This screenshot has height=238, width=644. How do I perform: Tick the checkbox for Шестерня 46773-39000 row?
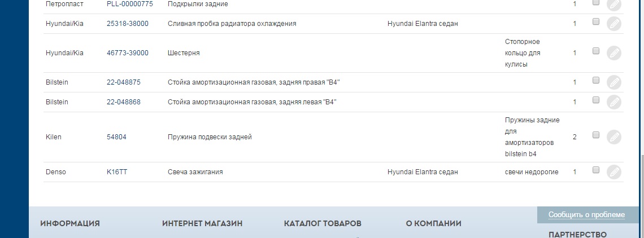coord(595,51)
